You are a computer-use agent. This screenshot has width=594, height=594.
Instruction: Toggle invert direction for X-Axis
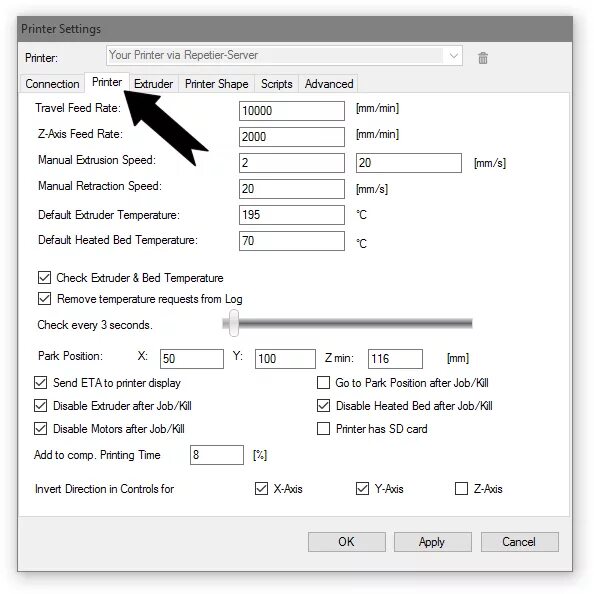click(261, 489)
